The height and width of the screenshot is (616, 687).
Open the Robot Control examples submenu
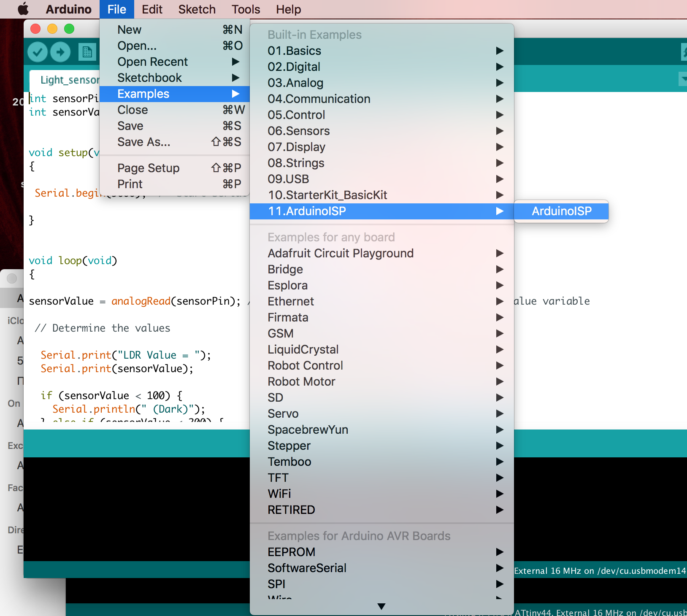pyautogui.click(x=382, y=365)
